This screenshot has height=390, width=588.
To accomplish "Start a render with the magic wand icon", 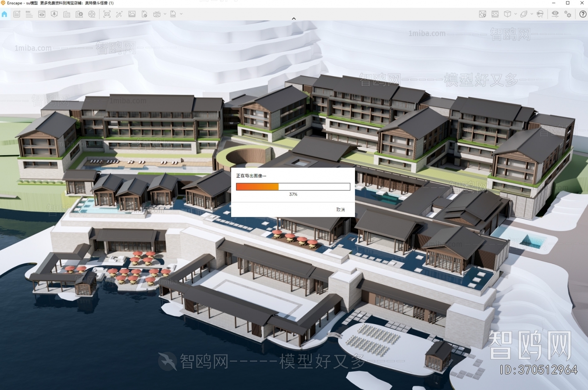I will [119, 14].
